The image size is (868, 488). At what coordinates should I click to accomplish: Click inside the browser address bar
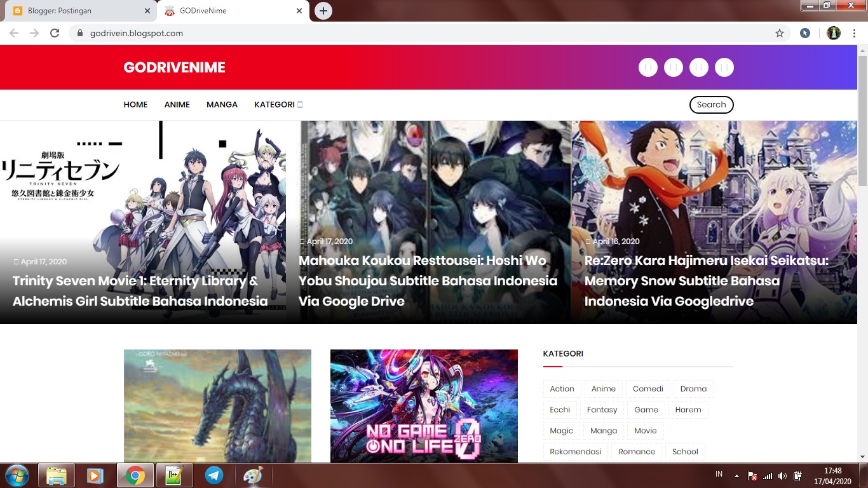pos(254,32)
